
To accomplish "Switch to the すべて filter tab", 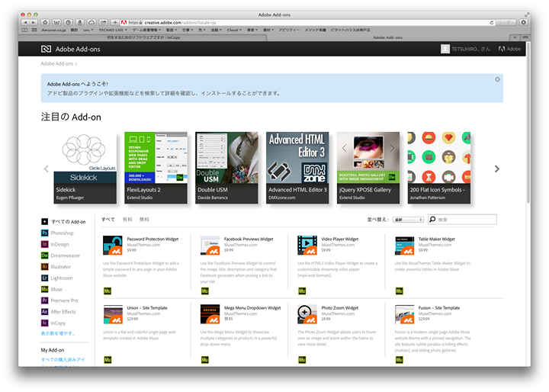I will tap(108, 220).
